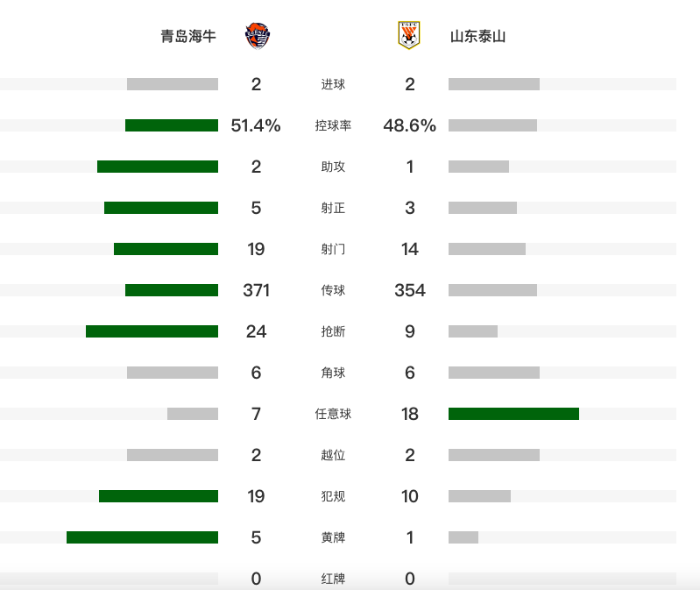Image resolution: width=700 pixels, height=590 pixels.
Task: Open the 青岛海牛 team name link
Action: [x=188, y=36]
